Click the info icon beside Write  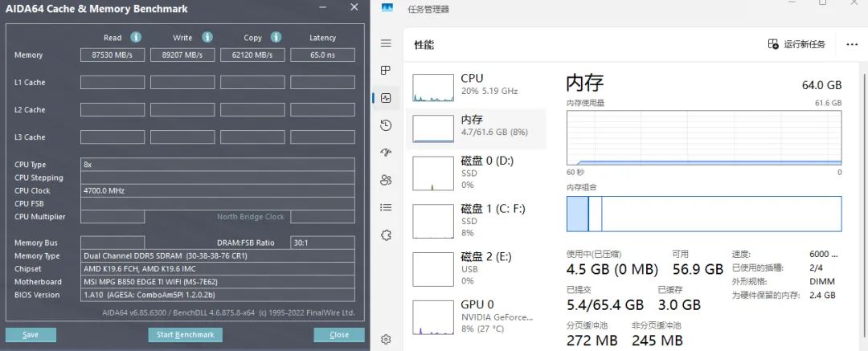pyautogui.click(x=207, y=37)
